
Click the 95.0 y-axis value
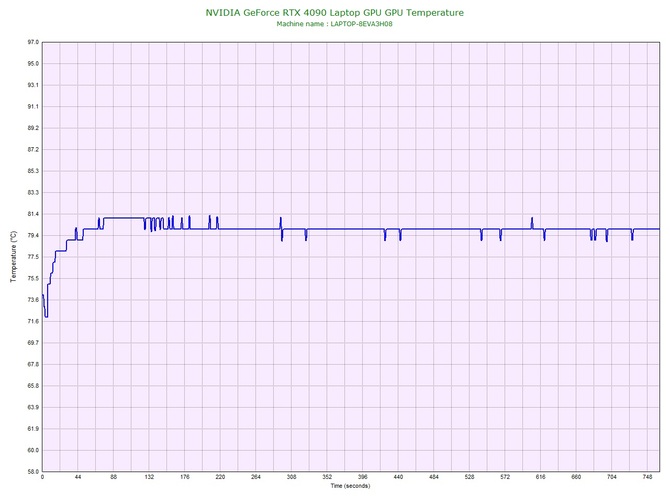point(33,64)
